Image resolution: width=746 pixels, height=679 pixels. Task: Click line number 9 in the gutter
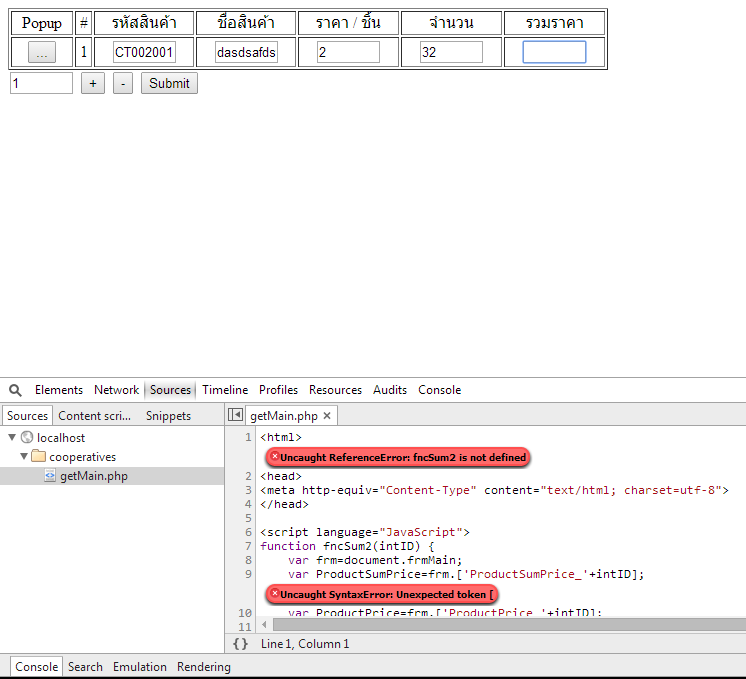click(248, 574)
